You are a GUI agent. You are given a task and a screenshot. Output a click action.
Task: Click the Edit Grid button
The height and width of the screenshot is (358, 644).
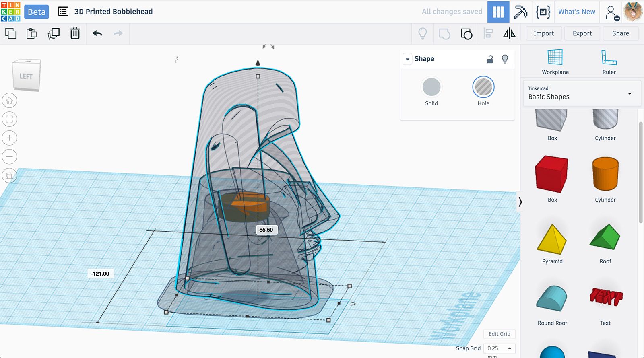click(x=499, y=334)
